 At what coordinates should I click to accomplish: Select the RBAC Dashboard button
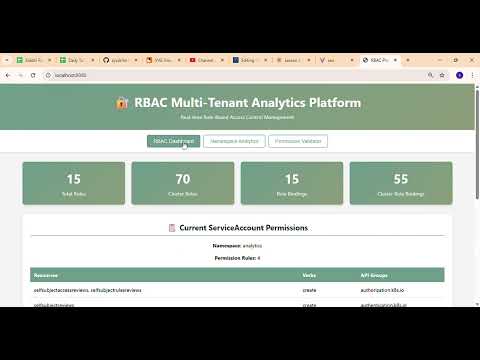[173, 141]
